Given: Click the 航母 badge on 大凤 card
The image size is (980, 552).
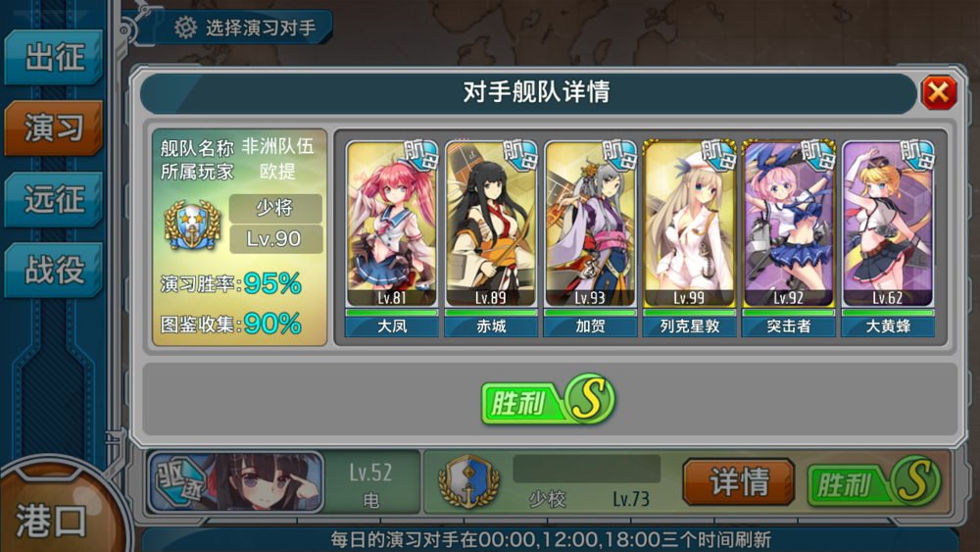Looking at the screenshot, I should [x=420, y=155].
